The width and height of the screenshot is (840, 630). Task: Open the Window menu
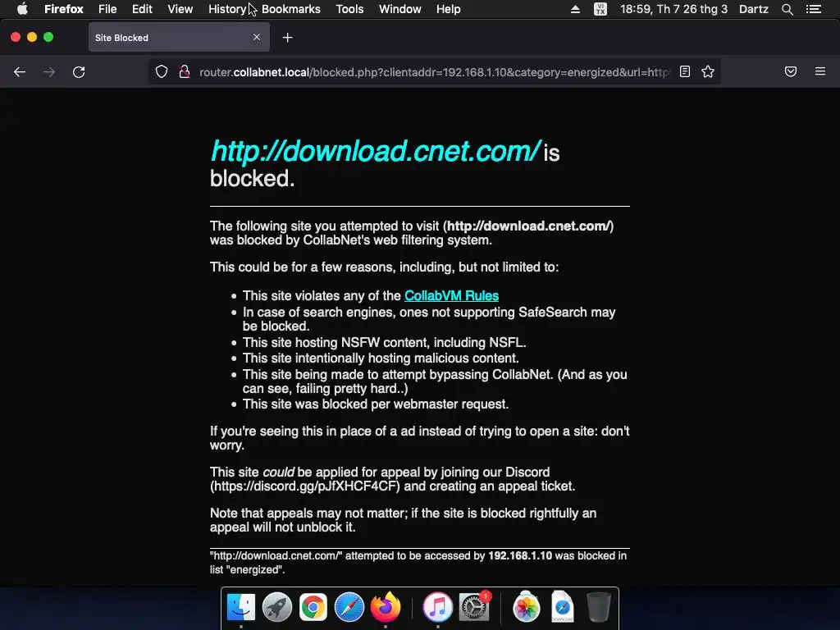coord(400,9)
